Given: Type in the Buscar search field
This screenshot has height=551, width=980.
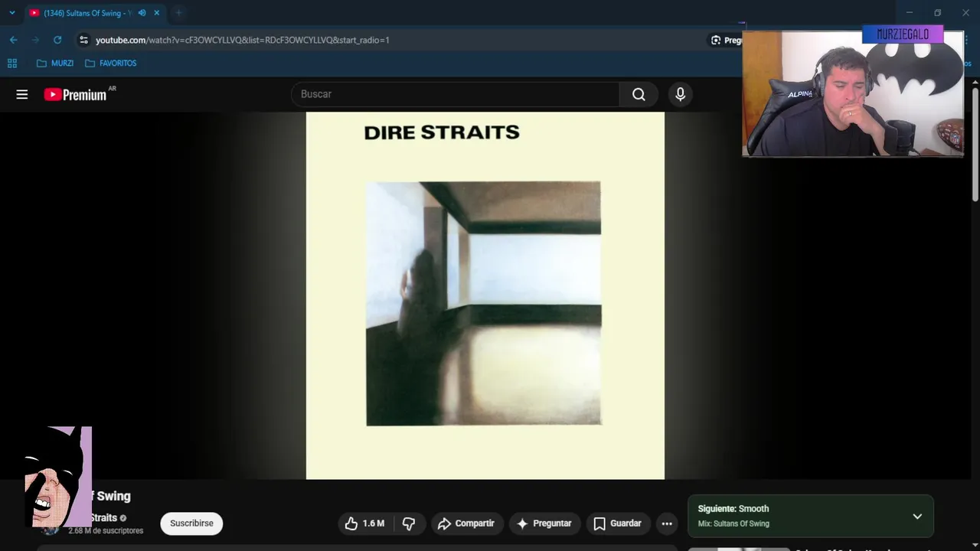Looking at the screenshot, I should 456,94.
